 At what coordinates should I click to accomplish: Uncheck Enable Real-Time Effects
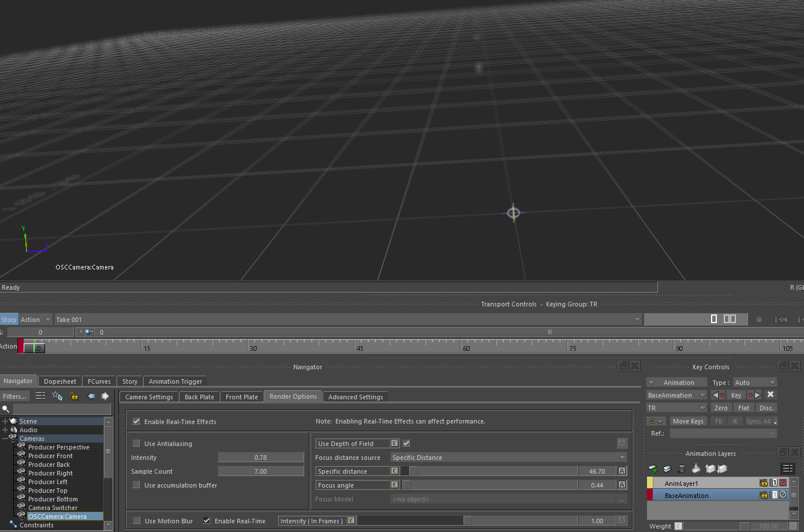click(x=136, y=421)
